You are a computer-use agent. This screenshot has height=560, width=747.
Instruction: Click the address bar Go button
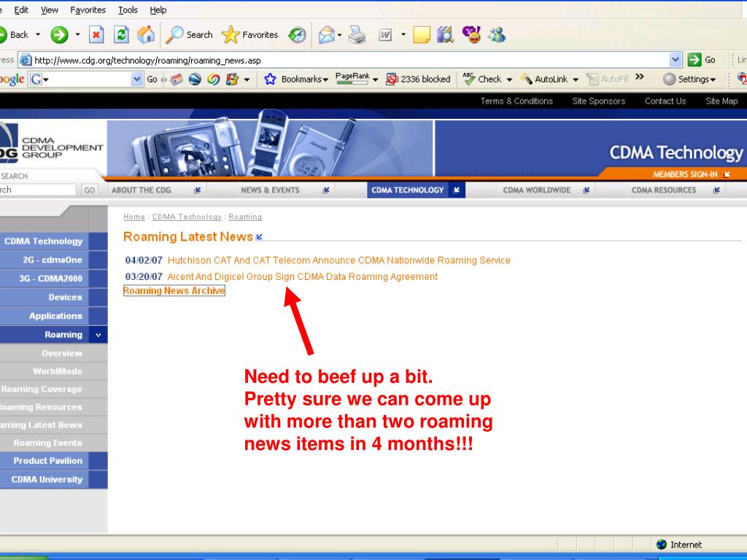pos(703,60)
